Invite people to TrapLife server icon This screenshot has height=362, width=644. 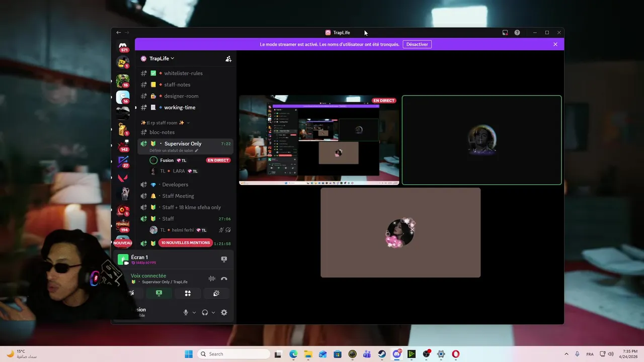[x=228, y=59]
